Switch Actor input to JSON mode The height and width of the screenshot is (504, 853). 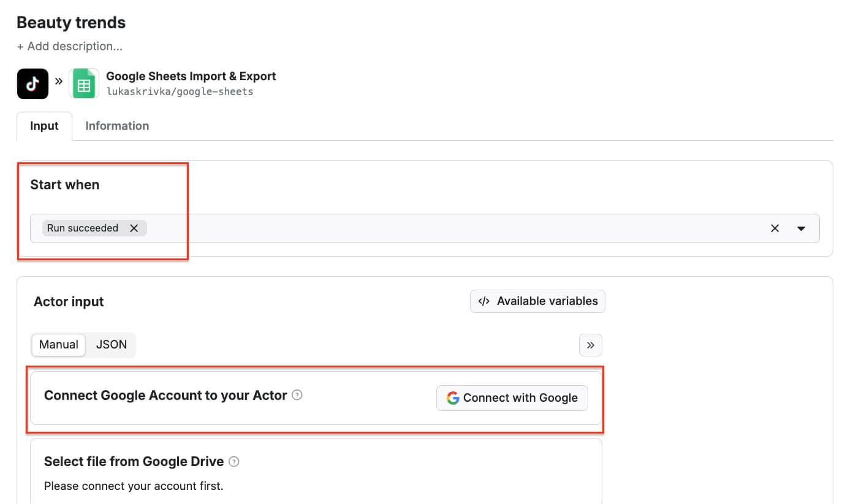[112, 345]
